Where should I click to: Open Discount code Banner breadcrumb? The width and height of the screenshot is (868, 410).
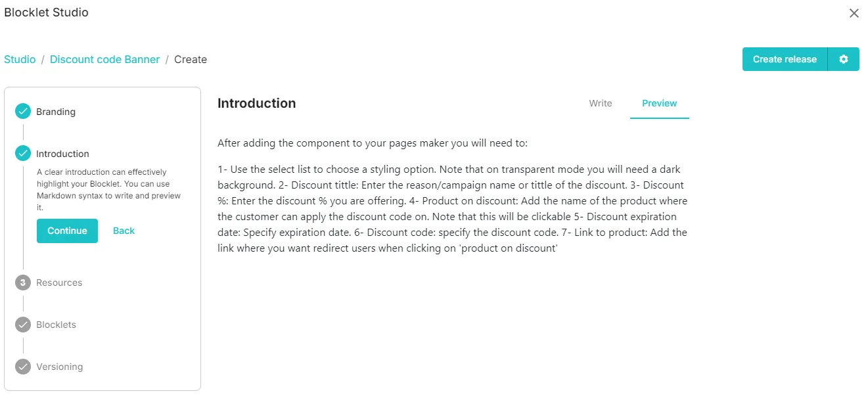[x=105, y=59]
